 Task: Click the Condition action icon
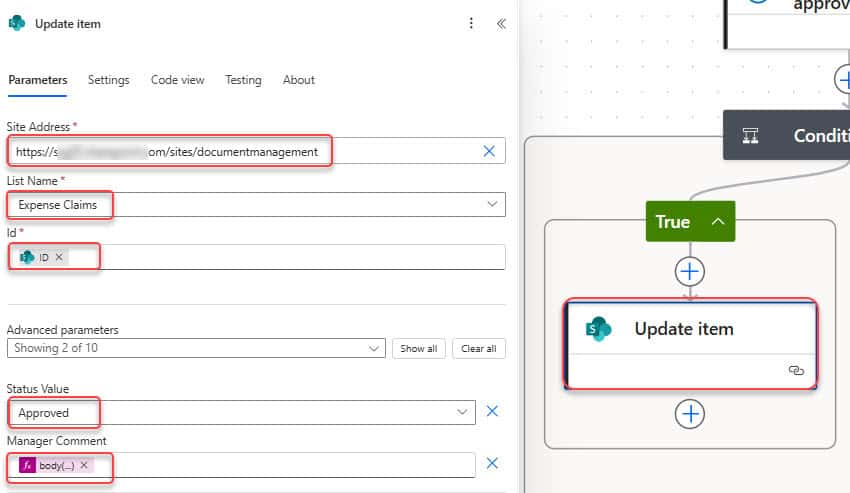(750, 136)
